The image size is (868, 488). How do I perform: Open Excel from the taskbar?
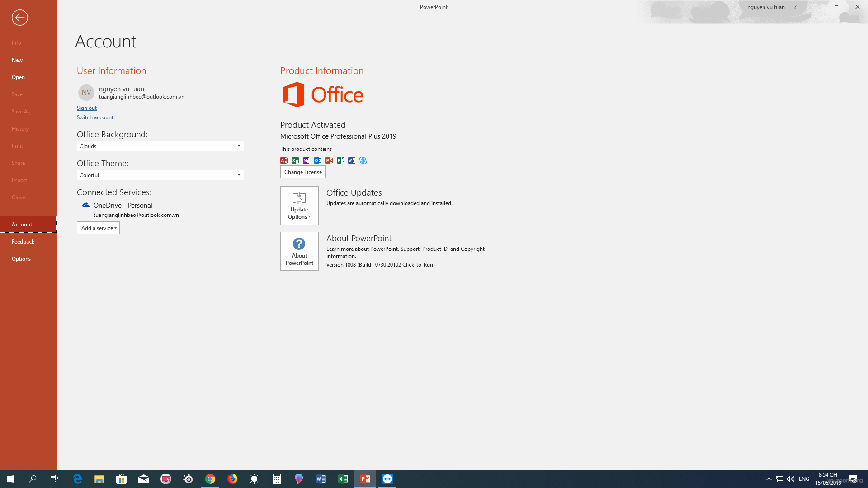343,479
